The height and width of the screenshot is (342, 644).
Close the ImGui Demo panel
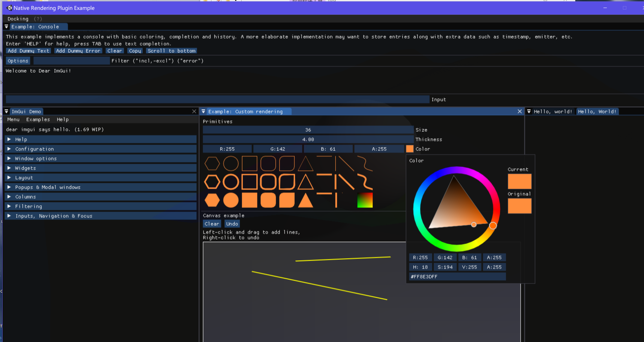coord(194,111)
